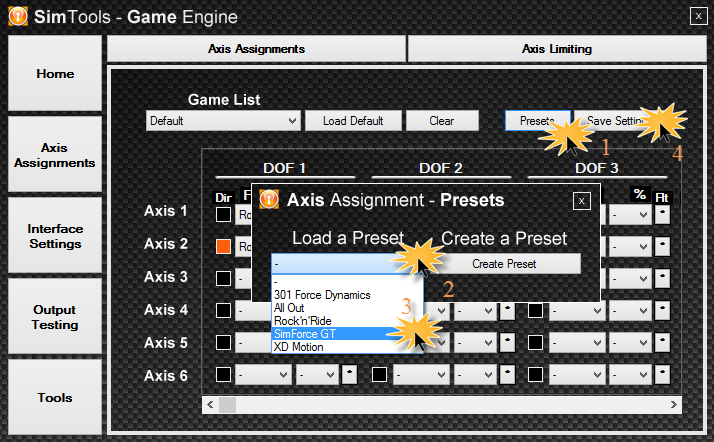Toggle the orange Axis 2 direction checkbox
Screen dimensions: 714x442
click(x=224, y=246)
